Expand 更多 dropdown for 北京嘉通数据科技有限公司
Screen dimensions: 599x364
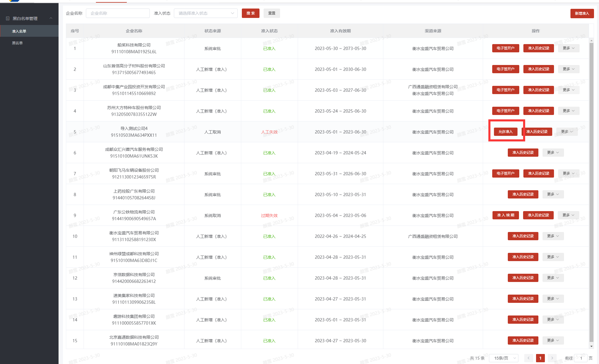553,340
